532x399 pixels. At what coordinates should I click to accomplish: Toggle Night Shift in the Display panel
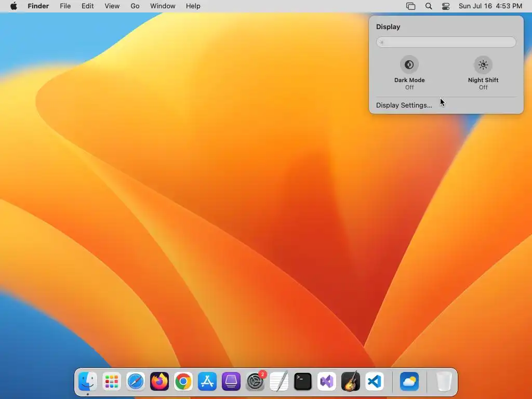[x=483, y=65]
